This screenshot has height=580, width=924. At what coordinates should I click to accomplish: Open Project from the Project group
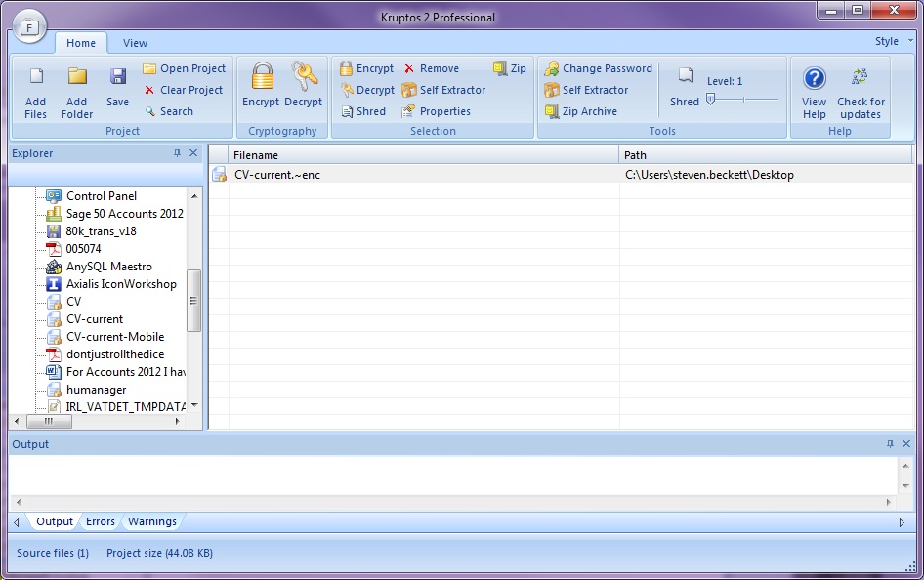coord(185,68)
